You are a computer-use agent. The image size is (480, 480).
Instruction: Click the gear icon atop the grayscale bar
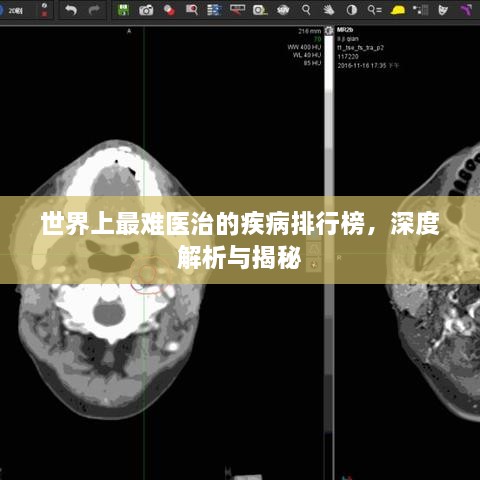pyautogui.click(x=329, y=31)
